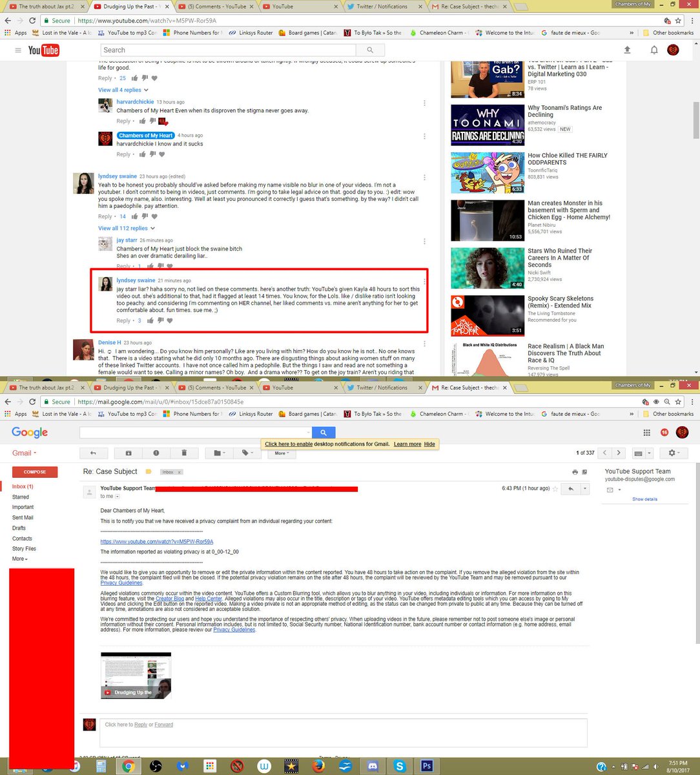Click the Google notifications badge showing 16
700x775 pixels.
point(664,433)
